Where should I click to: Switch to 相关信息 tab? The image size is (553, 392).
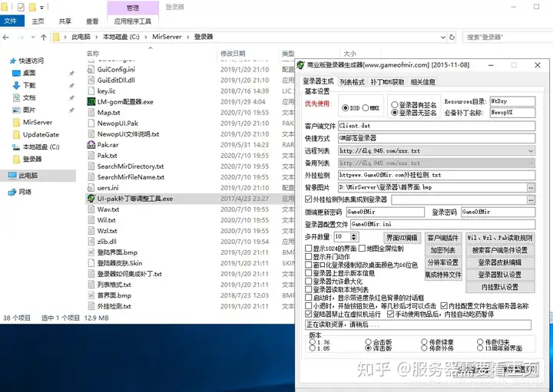(423, 82)
